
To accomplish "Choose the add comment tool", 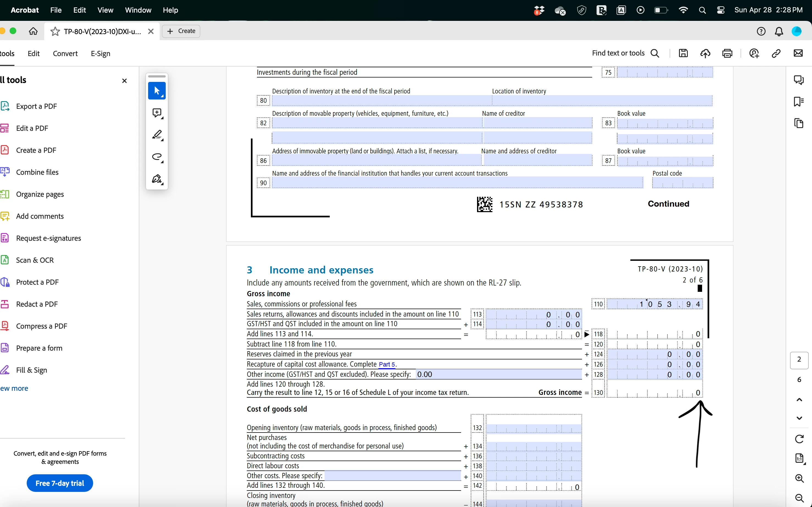I will click(x=157, y=113).
